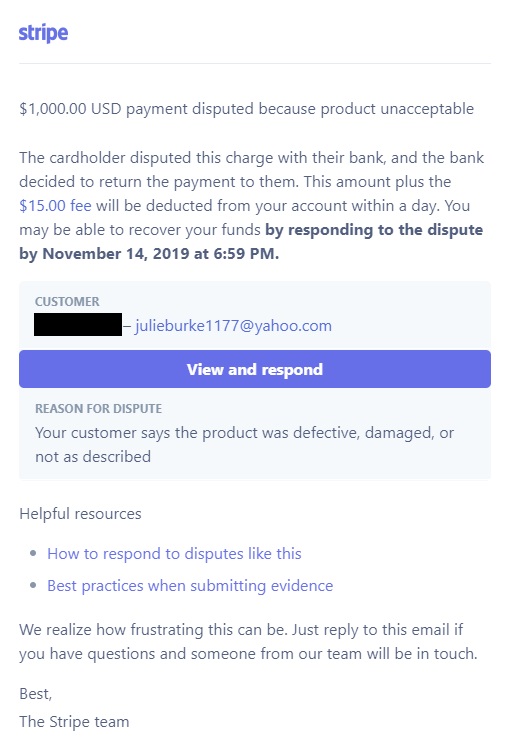Viewport: 518px width, 739px height.
Task: Click the View and respond button
Action: pyautogui.click(x=255, y=369)
